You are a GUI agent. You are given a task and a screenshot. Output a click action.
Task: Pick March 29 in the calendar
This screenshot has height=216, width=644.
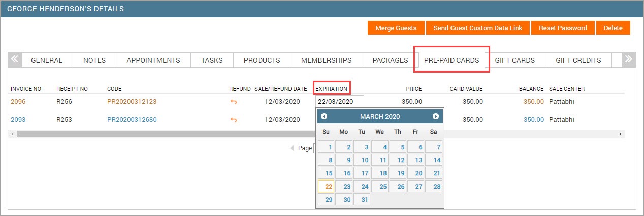(x=326, y=200)
